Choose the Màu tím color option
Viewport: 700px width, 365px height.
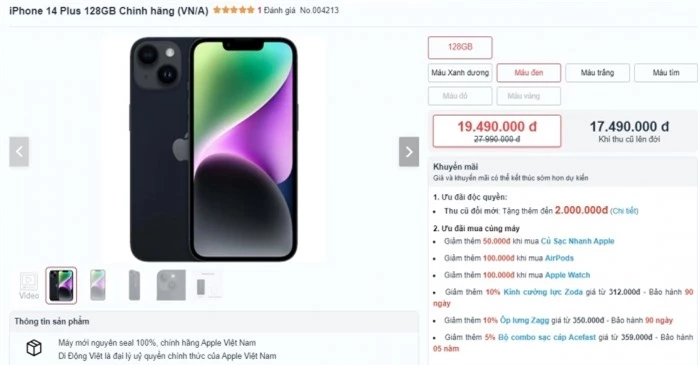tap(666, 73)
